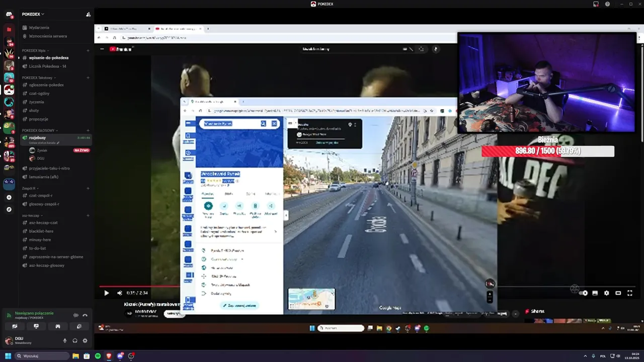
Task: Click the Windows taskbar Wyszukaj search box
Action: click(42, 356)
